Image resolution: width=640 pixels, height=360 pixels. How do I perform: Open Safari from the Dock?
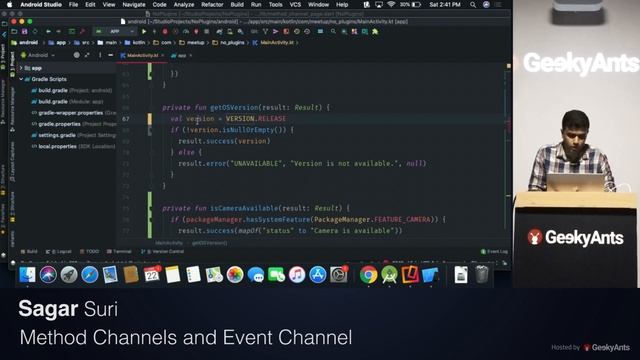89,275
